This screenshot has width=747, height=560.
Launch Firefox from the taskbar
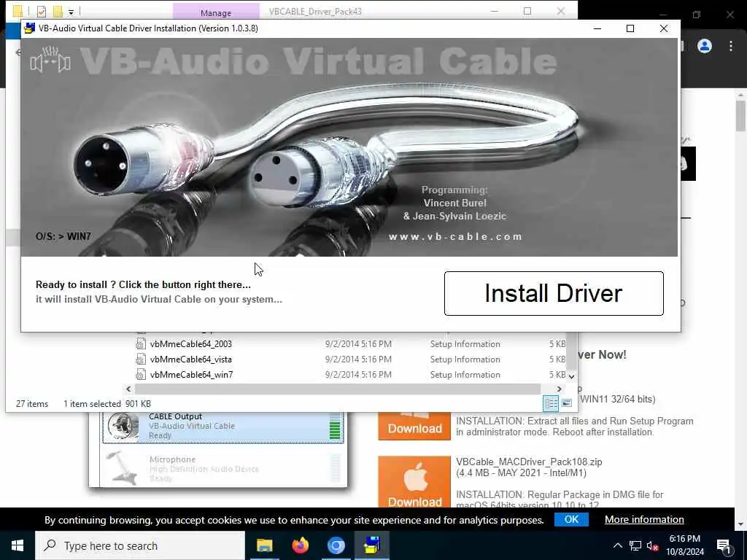[300, 545]
